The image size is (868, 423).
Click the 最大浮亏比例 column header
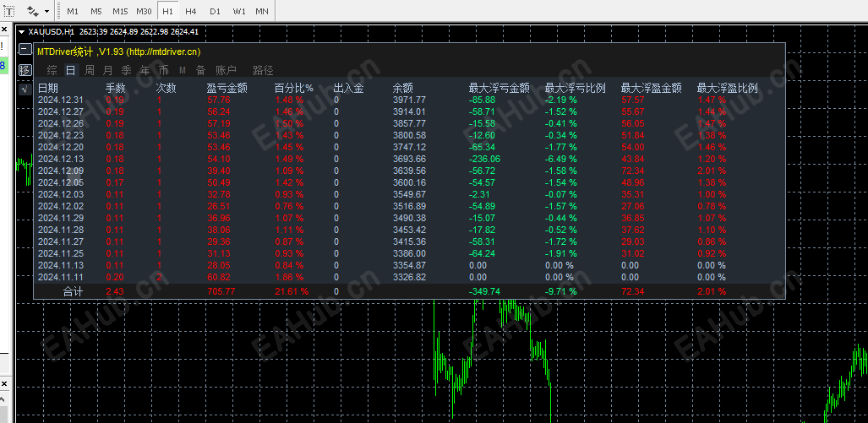576,88
